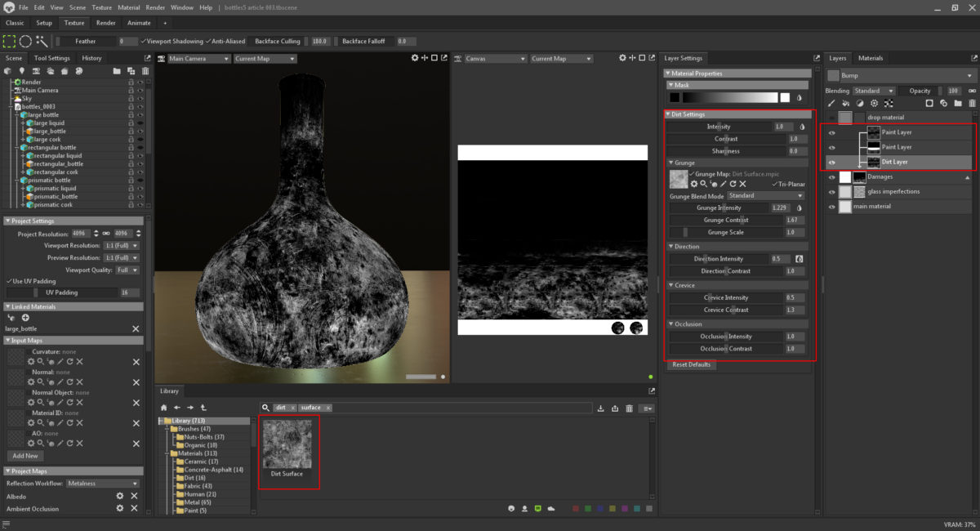Remove the Grunge Map using the X icon
The image size is (980, 531).
coord(743,184)
